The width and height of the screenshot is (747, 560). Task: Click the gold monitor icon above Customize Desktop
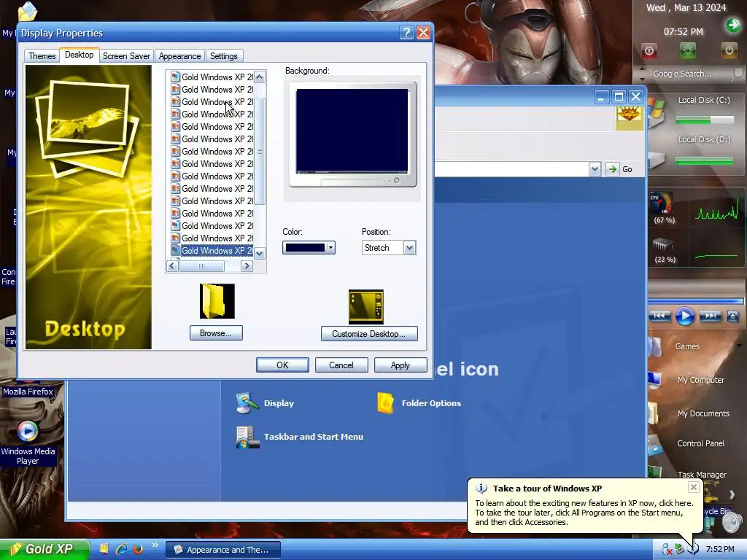click(x=366, y=307)
